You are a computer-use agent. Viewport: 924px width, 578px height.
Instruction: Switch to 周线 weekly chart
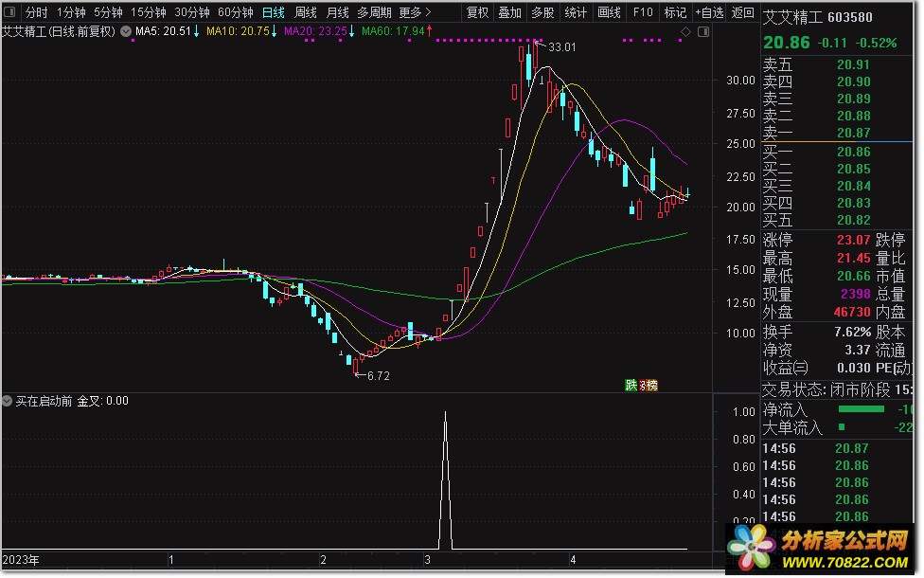pos(305,12)
